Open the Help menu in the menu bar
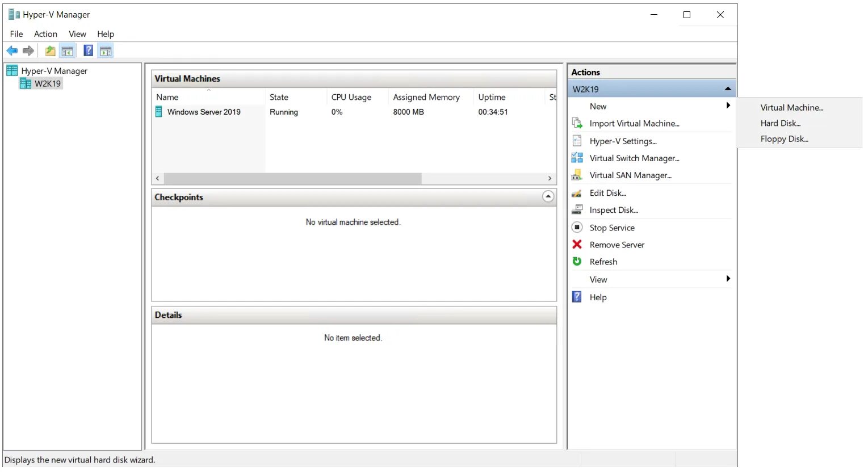Viewport: 868px width, 475px height. [x=106, y=34]
